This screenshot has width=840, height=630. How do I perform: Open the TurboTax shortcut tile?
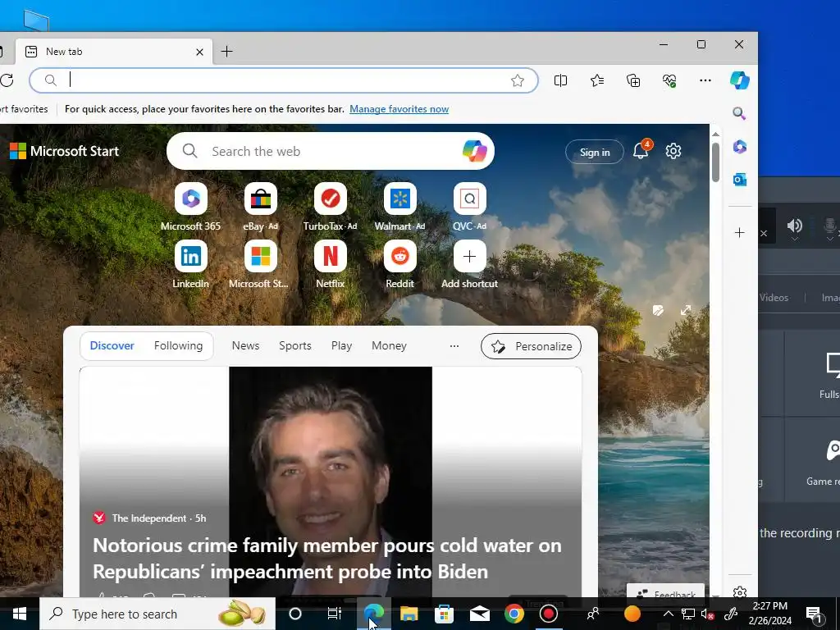pyautogui.click(x=330, y=206)
